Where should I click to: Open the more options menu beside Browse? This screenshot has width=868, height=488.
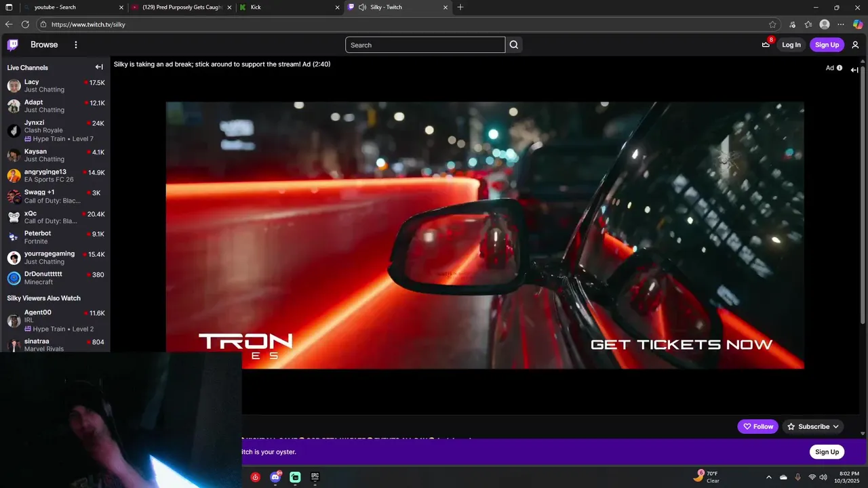click(76, 45)
